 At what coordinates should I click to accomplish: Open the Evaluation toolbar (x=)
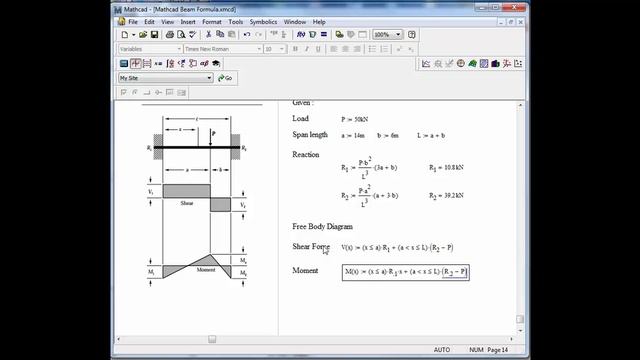point(158,64)
